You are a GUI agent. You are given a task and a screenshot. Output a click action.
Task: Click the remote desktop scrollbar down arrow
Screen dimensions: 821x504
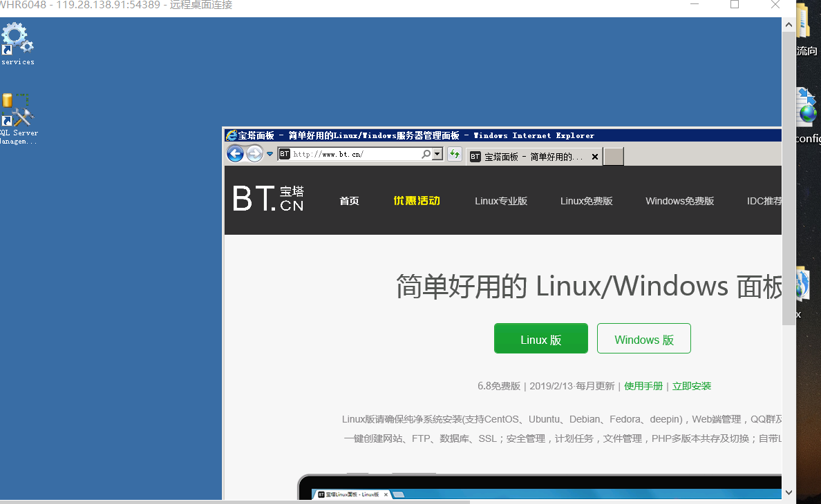coord(789,492)
